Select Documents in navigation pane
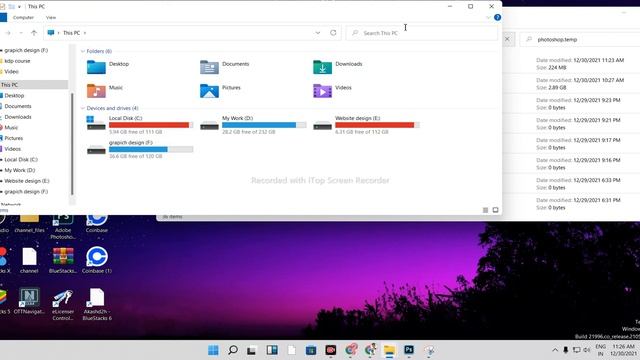 [x=17, y=106]
